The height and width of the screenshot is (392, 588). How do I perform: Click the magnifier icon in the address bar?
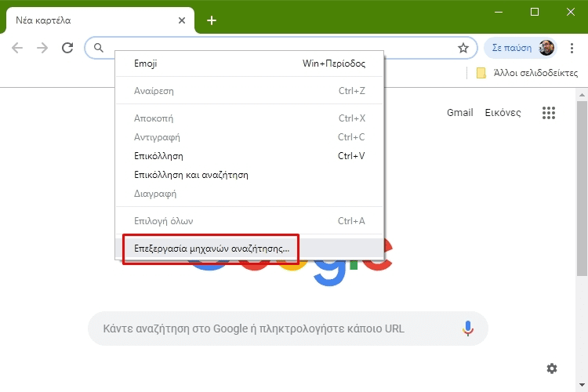[x=98, y=48]
